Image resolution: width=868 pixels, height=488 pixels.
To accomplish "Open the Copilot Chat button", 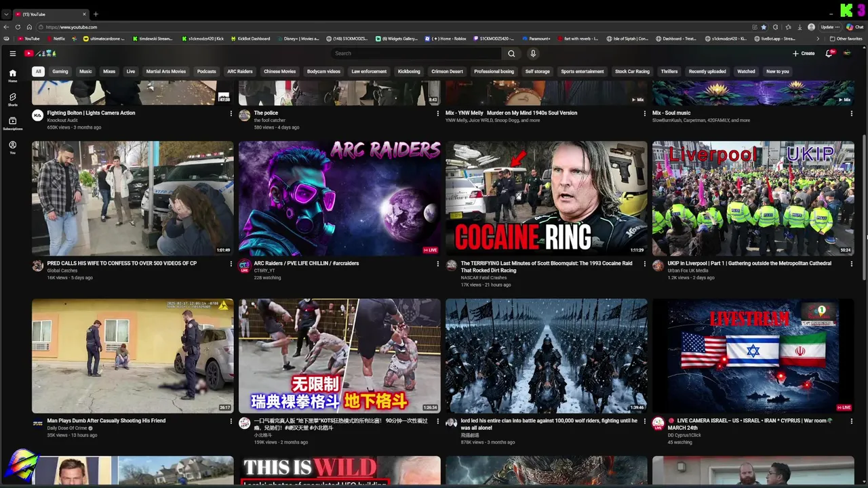I will 854,27.
